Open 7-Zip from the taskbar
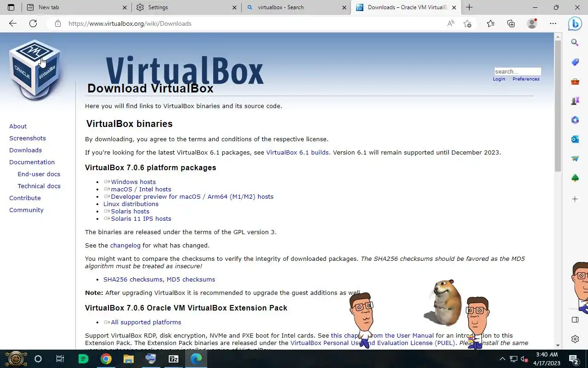588x368 pixels. coord(173,359)
